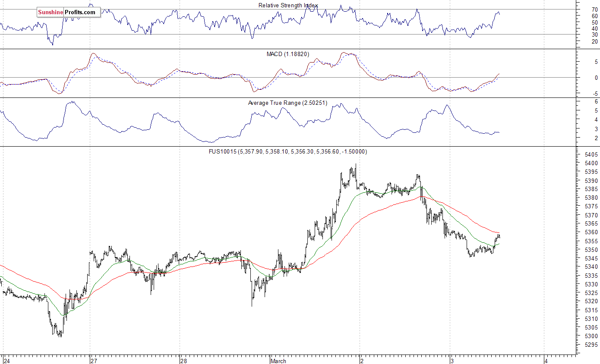Pick the 5400 price axis label
The height and width of the screenshot is (364, 600).
click(x=591, y=163)
